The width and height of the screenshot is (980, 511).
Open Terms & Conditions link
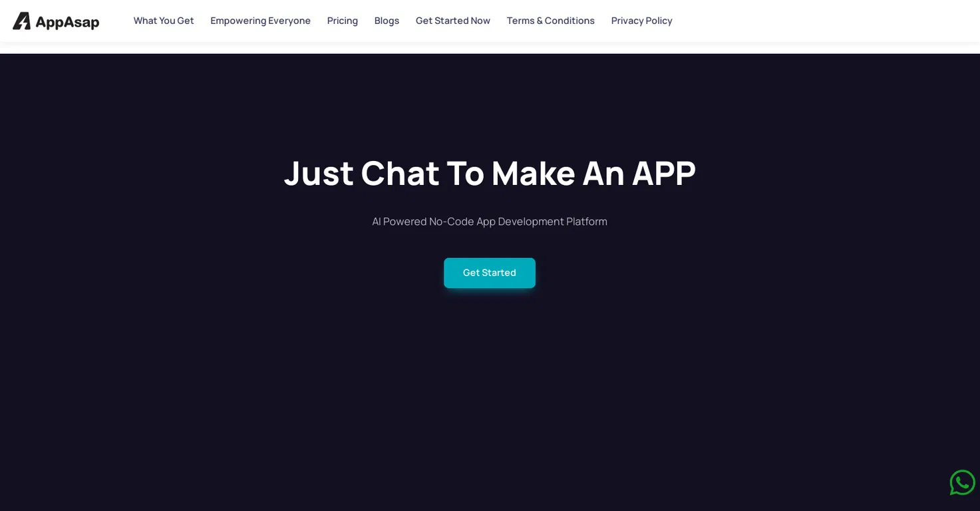551,21
